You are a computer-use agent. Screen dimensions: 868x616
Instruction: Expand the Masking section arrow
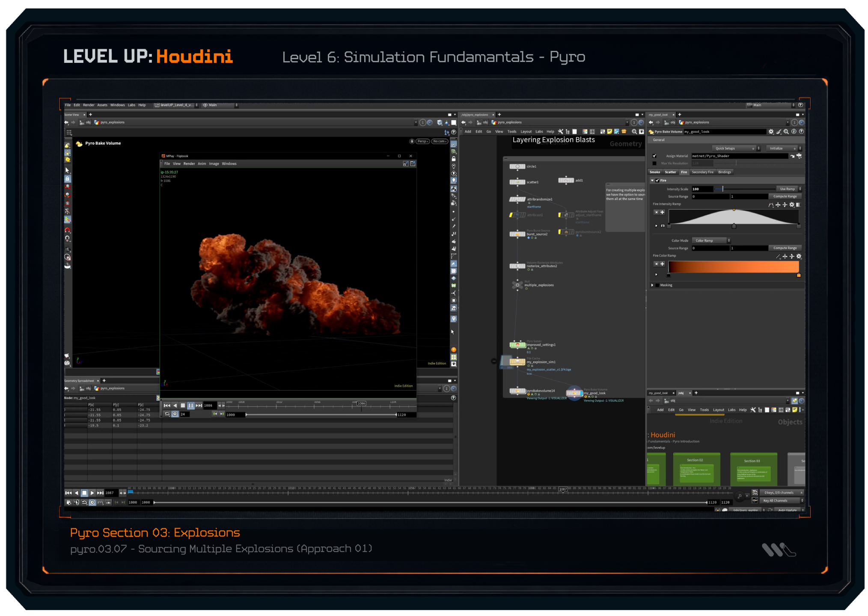click(652, 285)
